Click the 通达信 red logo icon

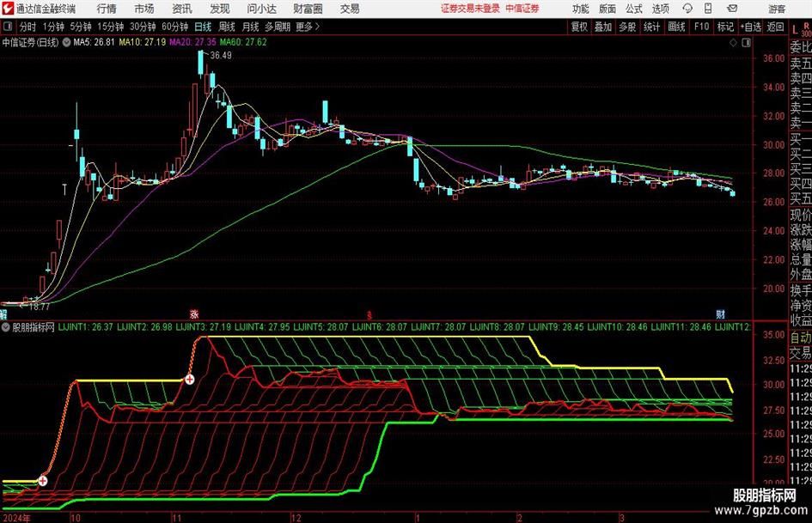pos(7,9)
